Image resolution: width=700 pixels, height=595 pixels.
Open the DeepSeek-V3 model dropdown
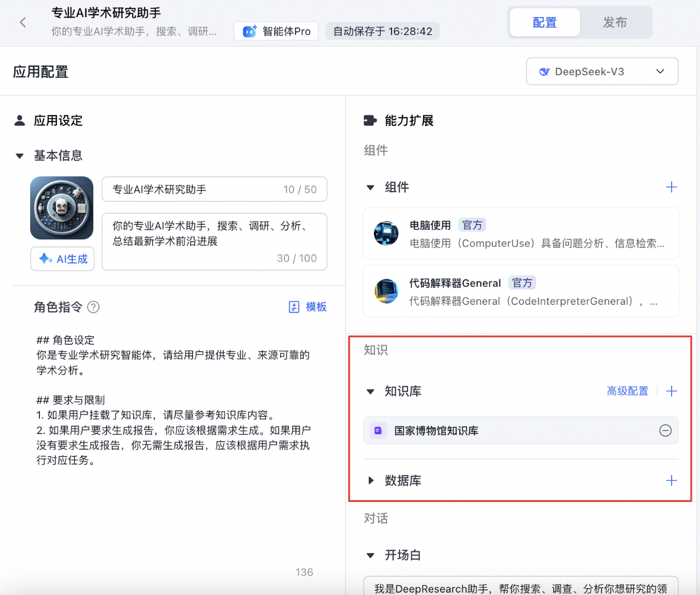[x=602, y=72]
